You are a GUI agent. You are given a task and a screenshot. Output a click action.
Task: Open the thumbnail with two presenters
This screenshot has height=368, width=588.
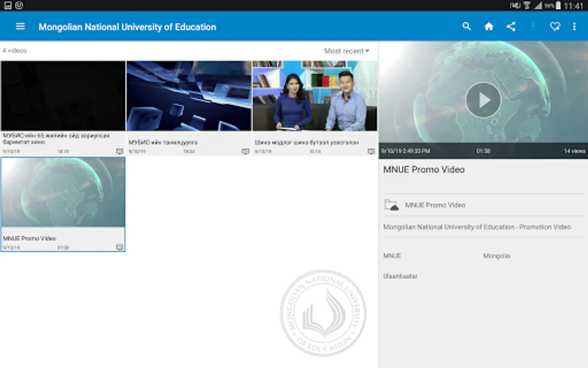(315, 96)
